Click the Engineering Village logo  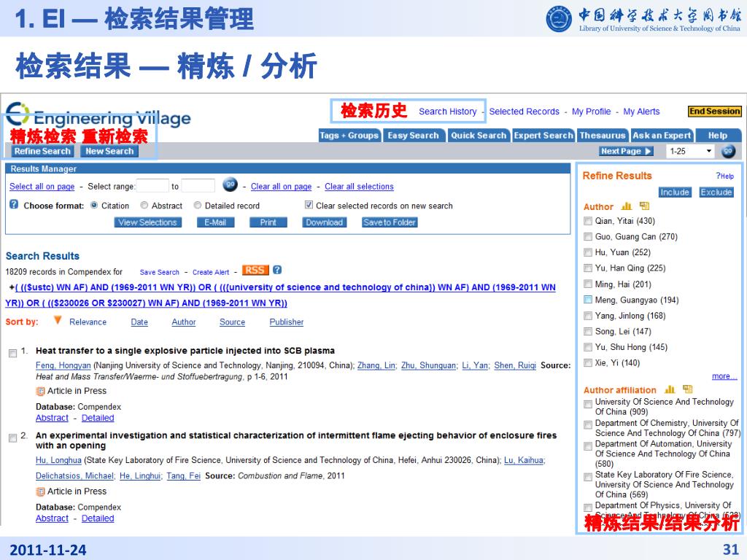[98, 114]
